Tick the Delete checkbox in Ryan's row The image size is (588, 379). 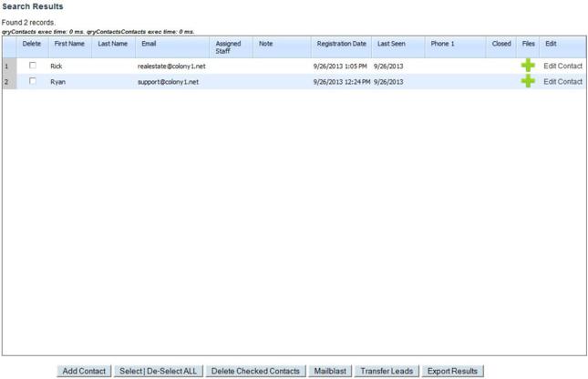[x=33, y=81]
